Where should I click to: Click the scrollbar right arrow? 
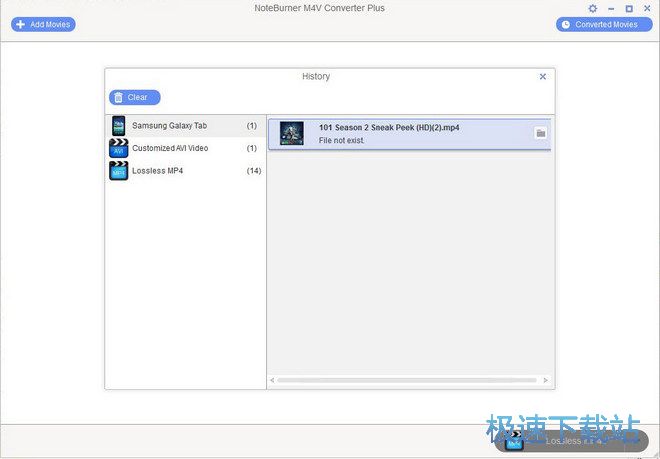(x=547, y=380)
